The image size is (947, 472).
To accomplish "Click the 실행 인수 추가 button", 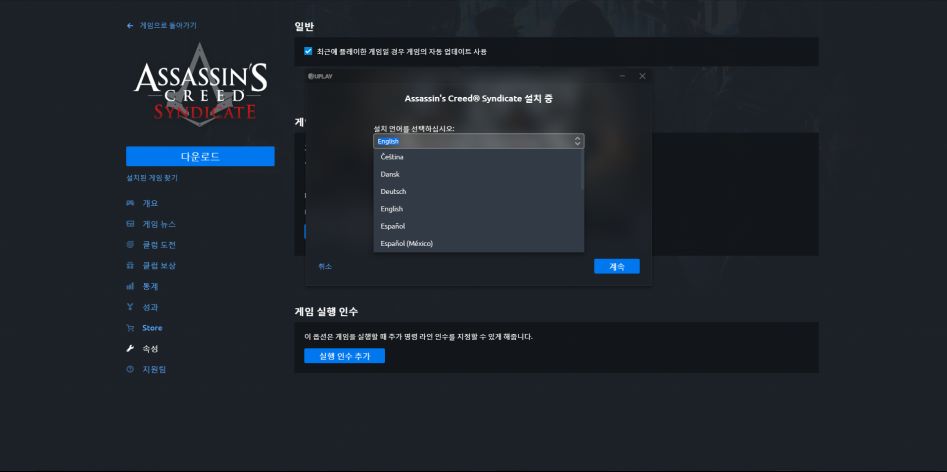I will click(344, 356).
